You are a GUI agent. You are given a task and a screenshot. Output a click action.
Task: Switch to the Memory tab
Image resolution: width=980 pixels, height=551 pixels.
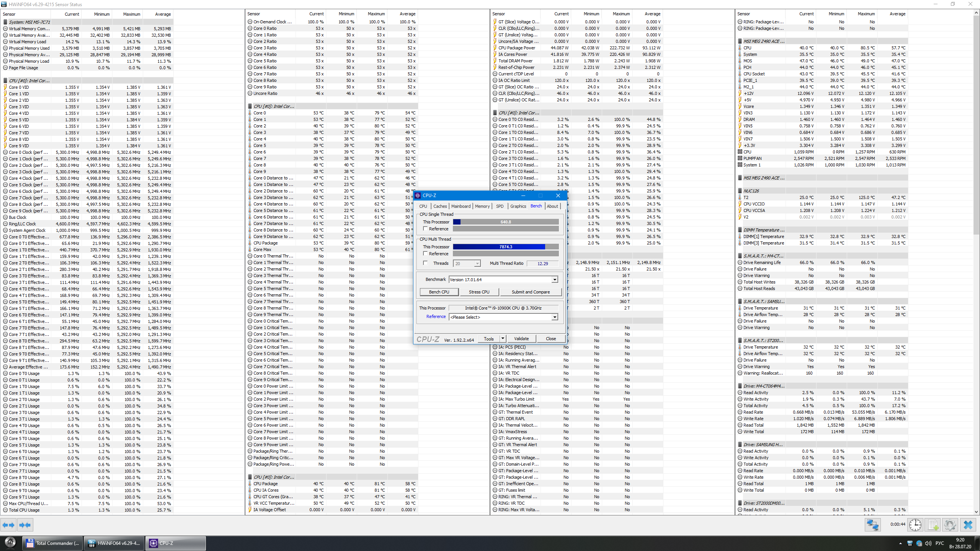click(x=482, y=206)
